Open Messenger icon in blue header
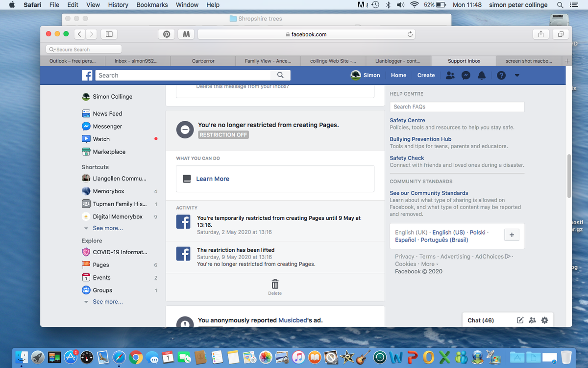588x368 pixels. coord(466,75)
